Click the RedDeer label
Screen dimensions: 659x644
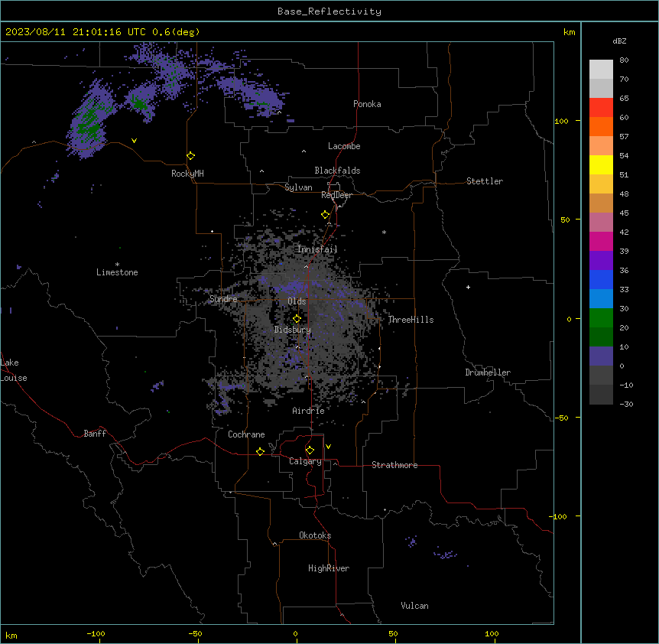click(x=336, y=195)
